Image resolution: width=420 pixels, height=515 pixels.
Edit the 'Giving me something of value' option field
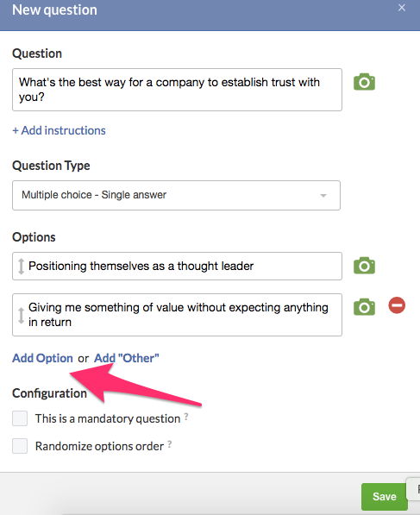(x=178, y=315)
